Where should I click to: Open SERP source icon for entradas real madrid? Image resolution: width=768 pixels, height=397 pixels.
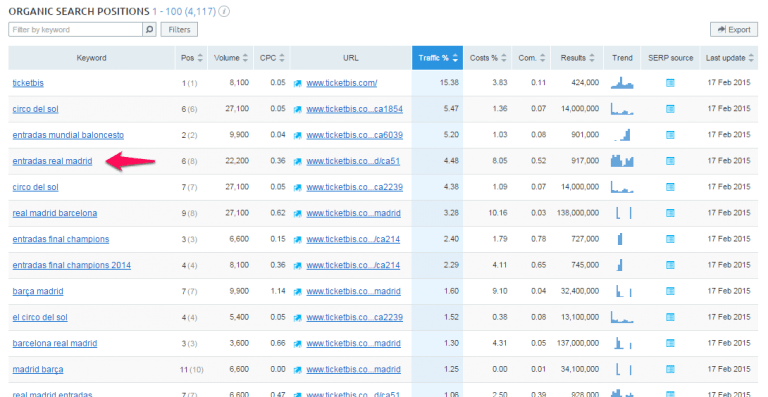(x=670, y=161)
